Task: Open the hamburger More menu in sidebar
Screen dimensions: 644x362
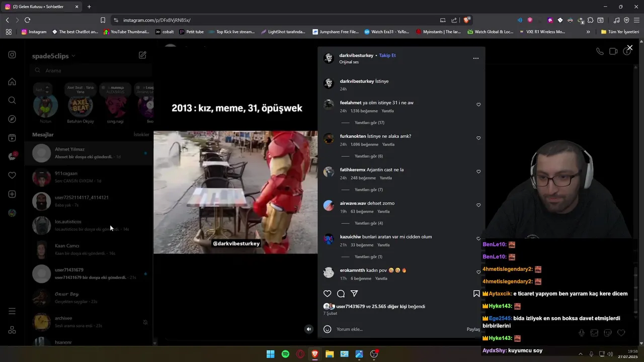Action: [x=12, y=311]
